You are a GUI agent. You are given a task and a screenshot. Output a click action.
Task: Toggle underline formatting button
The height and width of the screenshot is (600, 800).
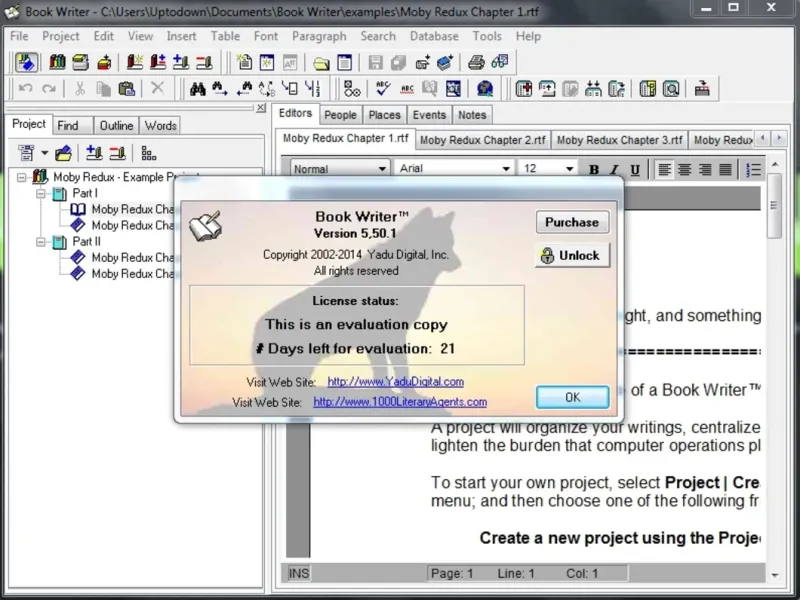click(635, 169)
